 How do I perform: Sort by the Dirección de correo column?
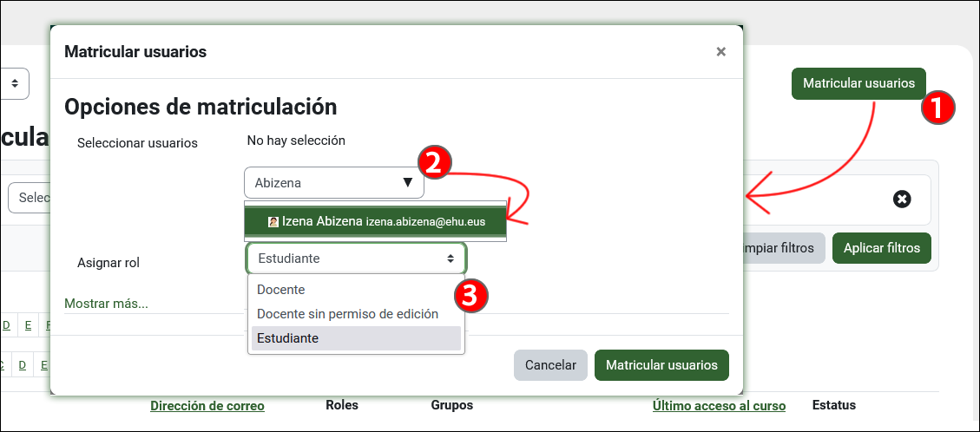click(x=207, y=405)
